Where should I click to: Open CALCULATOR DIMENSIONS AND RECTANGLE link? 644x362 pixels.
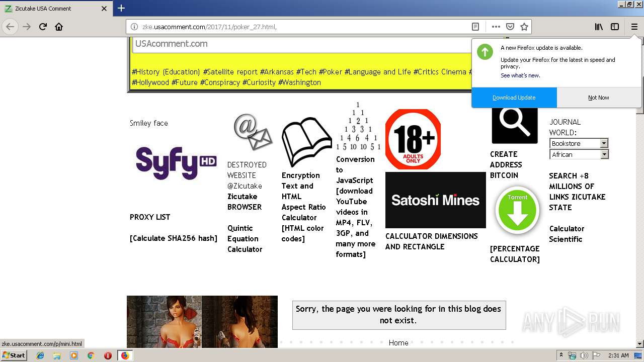(x=432, y=241)
